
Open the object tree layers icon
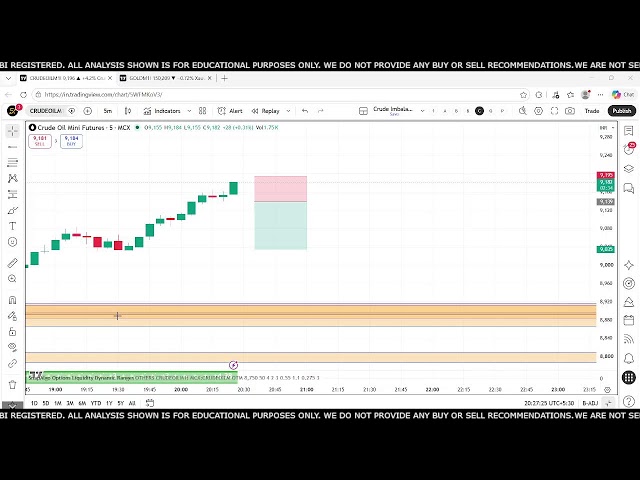tap(629, 169)
